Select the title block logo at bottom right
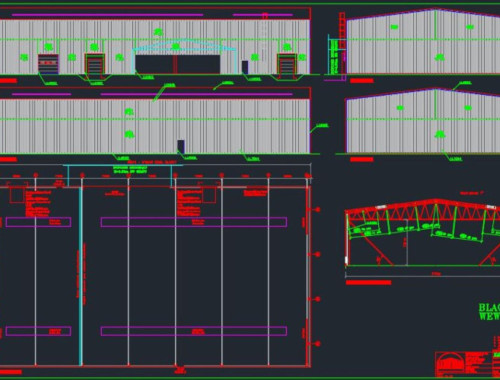Screen dimensions: 500x380 pos(450,365)
